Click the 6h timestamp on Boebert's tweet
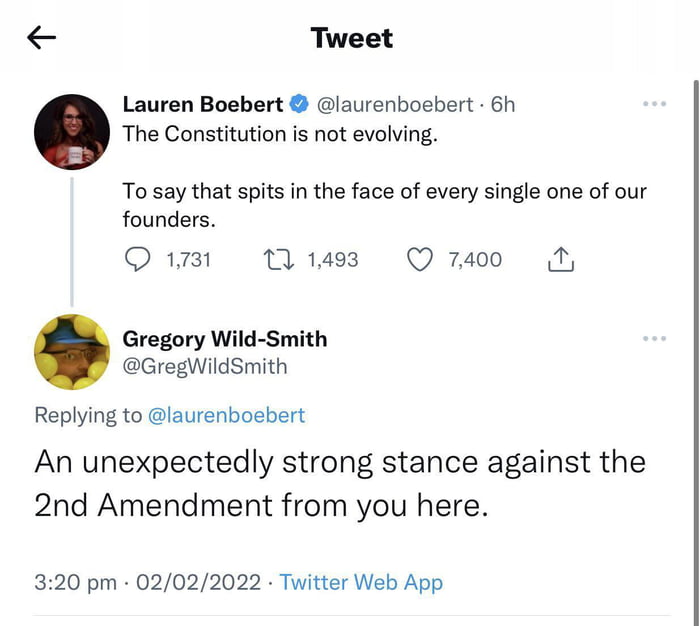 pyautogui.click(x=503, y=104)
